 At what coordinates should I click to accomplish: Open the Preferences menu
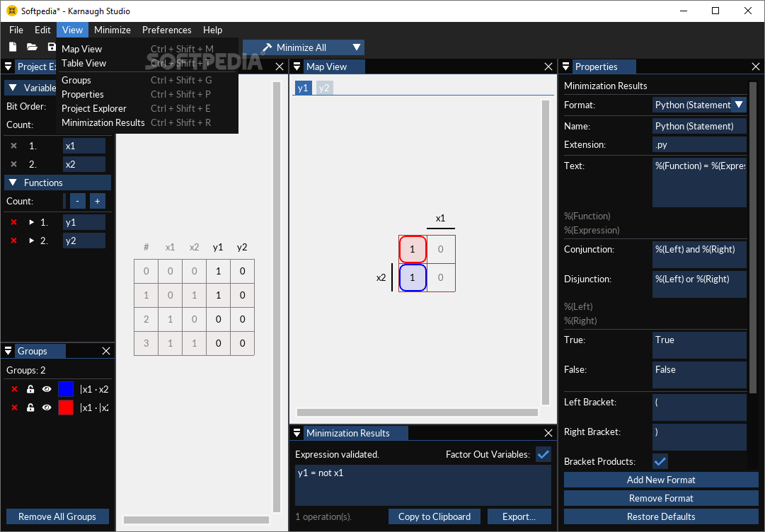pos(167,30)
